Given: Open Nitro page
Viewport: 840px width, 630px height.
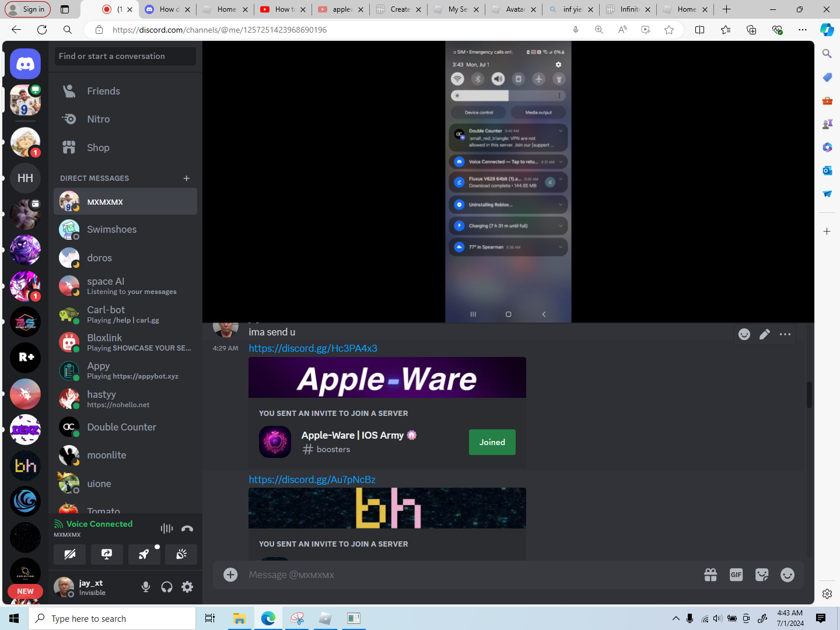Looking at the screenshot, I should pos(125,119).
